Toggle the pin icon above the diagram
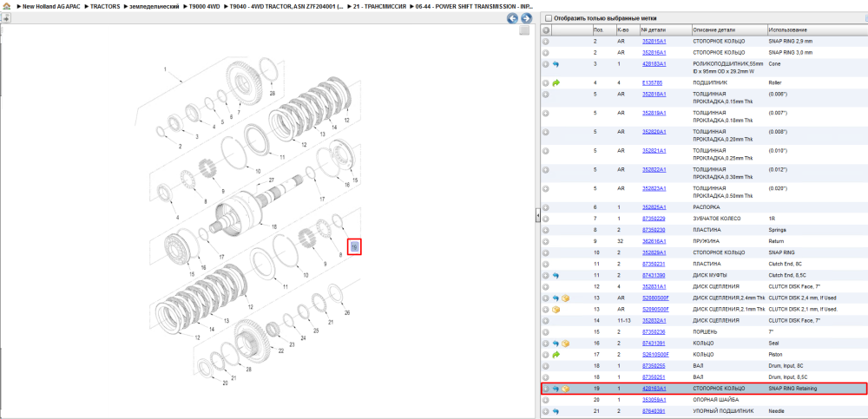868x419 pixels. 5,18
